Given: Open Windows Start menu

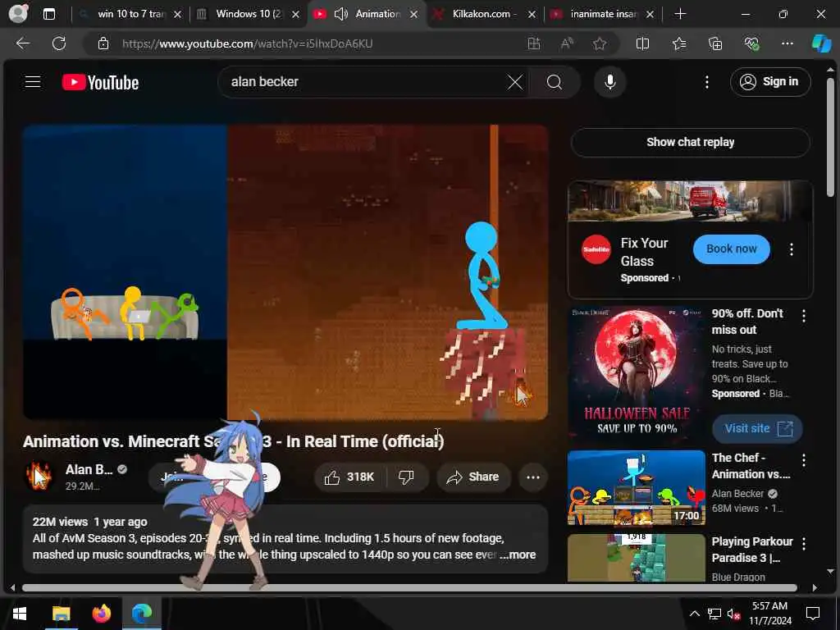Looking at the screenshot, I should pyautogui.click(x=20, y=614).
